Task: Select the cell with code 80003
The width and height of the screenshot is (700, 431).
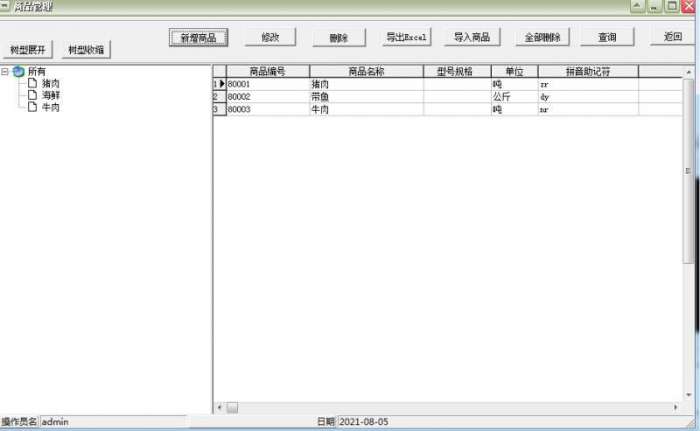Action: [x=268, y=109]
